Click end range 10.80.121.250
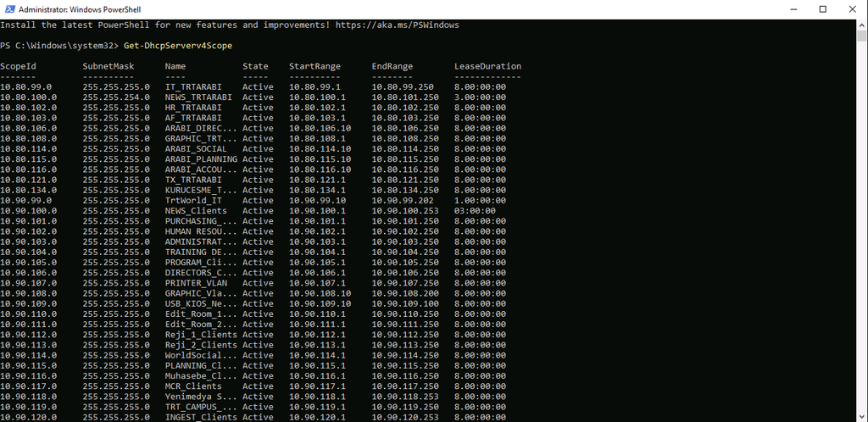Image resolution: width=868 pixels, height=422 pixels. click(405, 180)
